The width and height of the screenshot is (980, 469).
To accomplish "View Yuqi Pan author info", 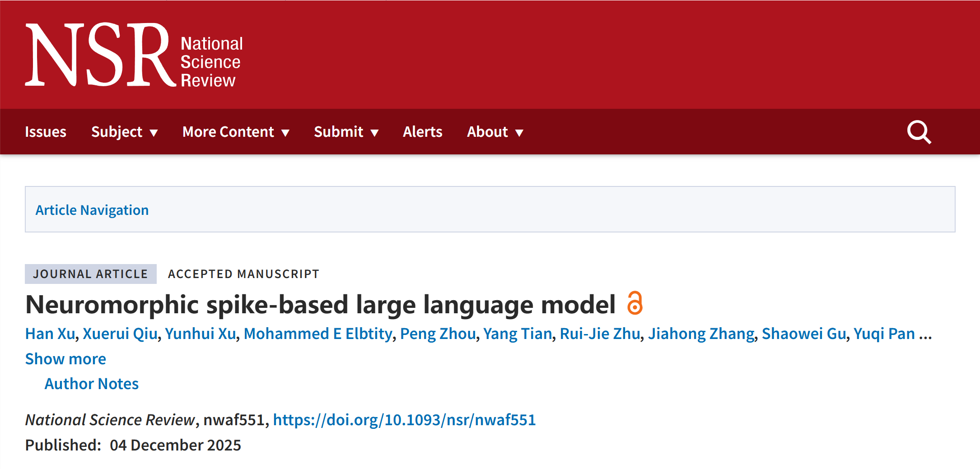I will [884, 334].
